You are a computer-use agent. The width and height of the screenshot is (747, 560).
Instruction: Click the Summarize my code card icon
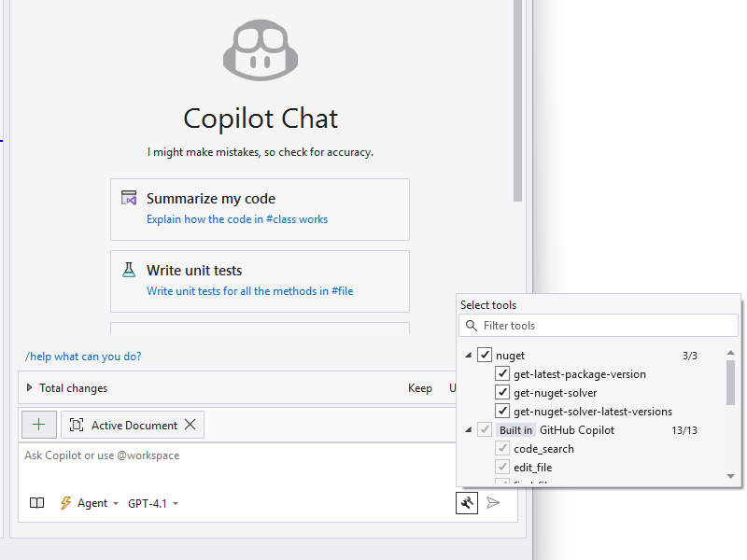130,197
